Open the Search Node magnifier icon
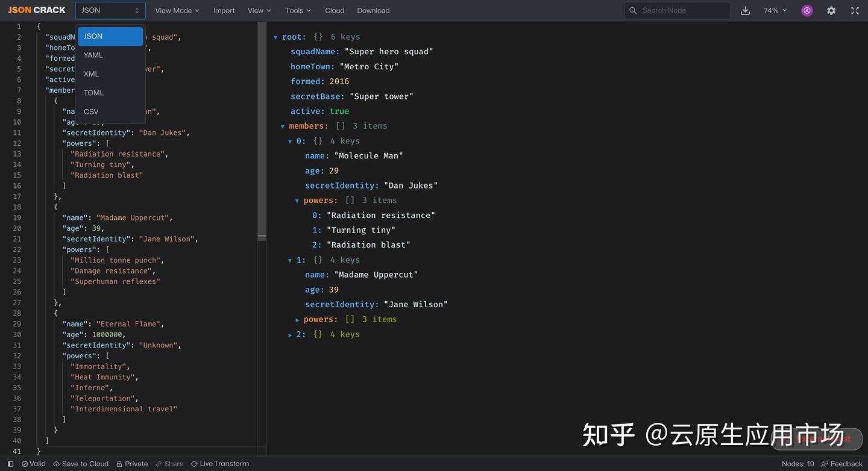 [x=632, y=10]
